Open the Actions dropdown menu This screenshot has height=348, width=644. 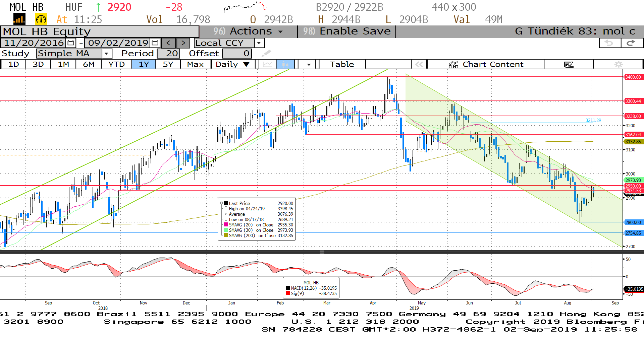coord(248,31)
